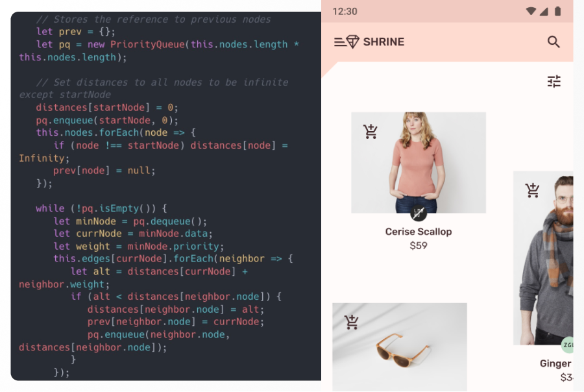
Task: Click the battery status icon
Action: [557, 11]
